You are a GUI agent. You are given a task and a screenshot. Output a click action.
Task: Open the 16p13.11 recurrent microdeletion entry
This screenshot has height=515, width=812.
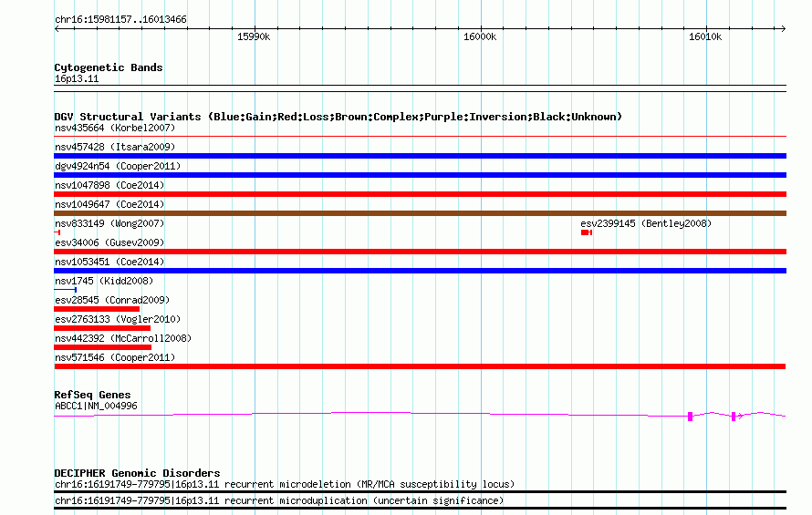point(285,484)
